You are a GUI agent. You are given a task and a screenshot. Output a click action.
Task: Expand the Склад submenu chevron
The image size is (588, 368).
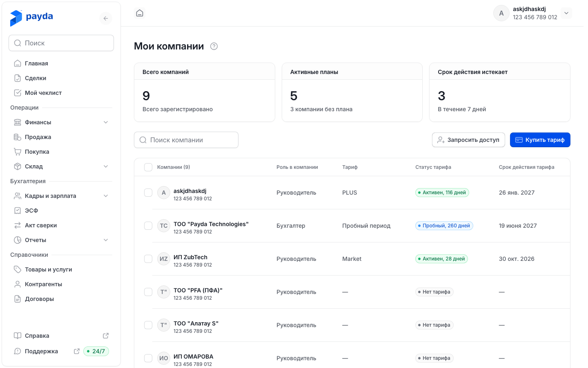tap(106, 166)
